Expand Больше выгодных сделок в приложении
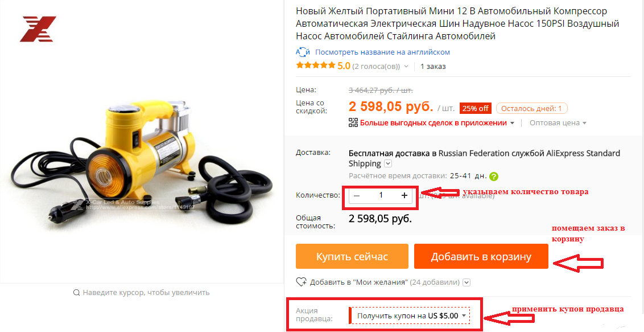644x332 pixels. pyautogui.click(x=437, y=123)
